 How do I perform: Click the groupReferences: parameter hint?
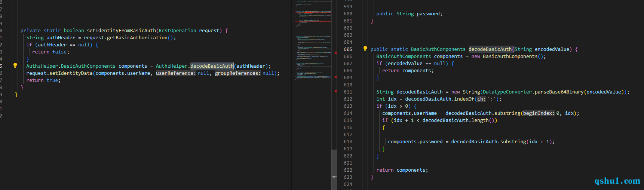pyautogui.click(x=238, y=73)
